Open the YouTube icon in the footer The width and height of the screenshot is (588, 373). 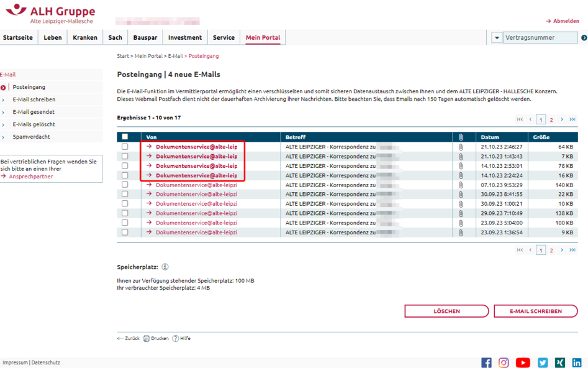click(523, 362)
